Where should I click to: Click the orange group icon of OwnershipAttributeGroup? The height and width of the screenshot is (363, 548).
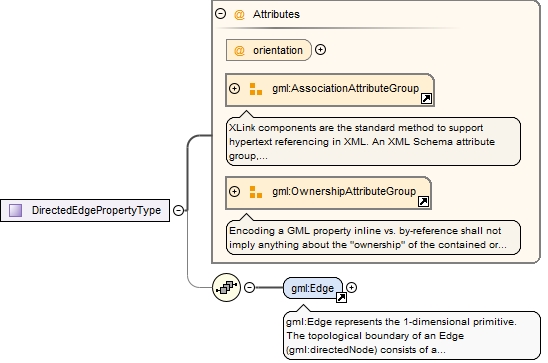pyautogui.click(x=256, y=192)
